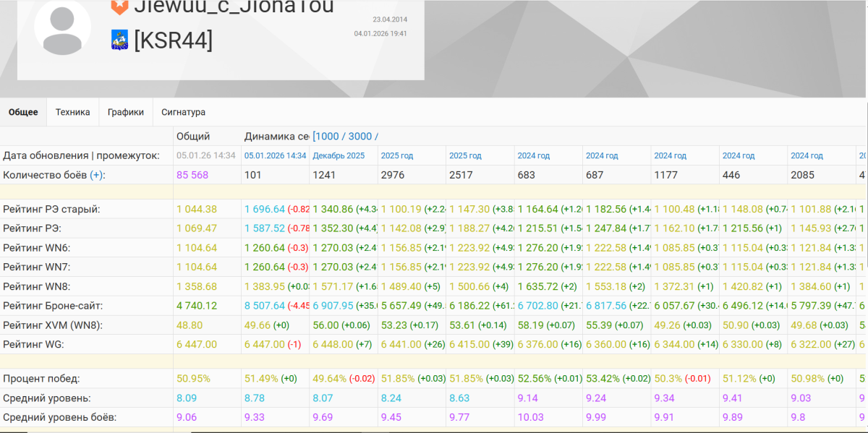
Task: Click the Средний уровень value 8.09
Action: point(187,398)
